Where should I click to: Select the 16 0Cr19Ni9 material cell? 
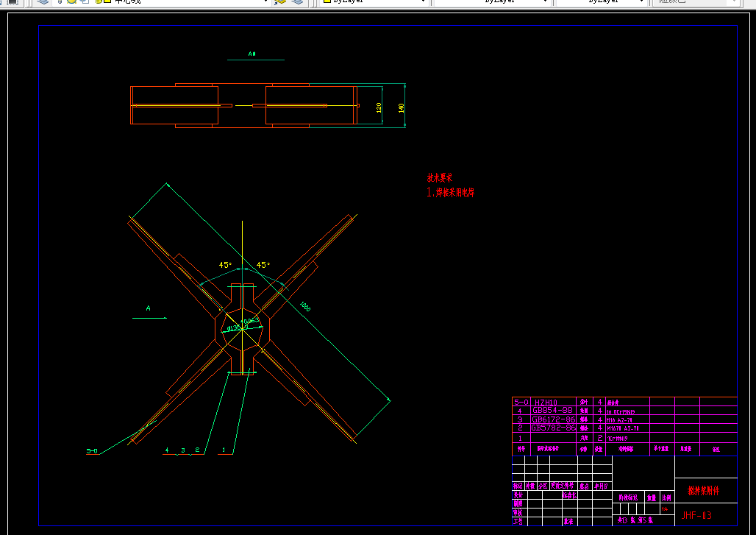point(621,412)
